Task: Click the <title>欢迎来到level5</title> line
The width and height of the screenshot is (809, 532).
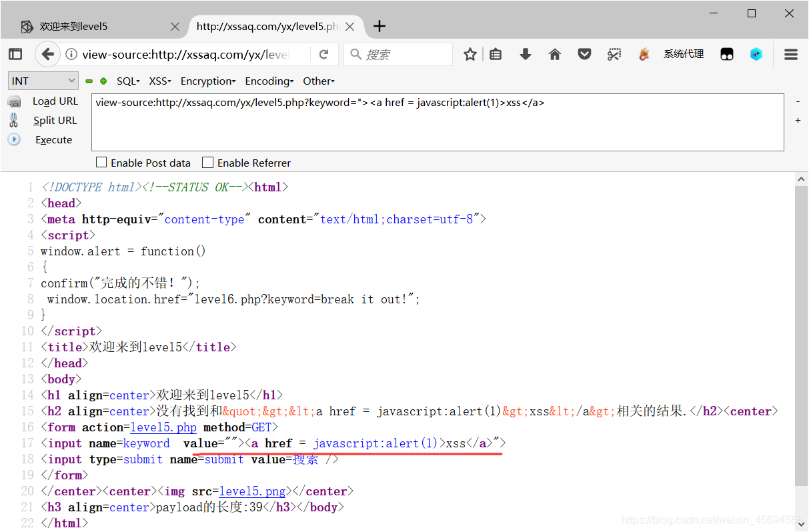Action: point(138,347)
